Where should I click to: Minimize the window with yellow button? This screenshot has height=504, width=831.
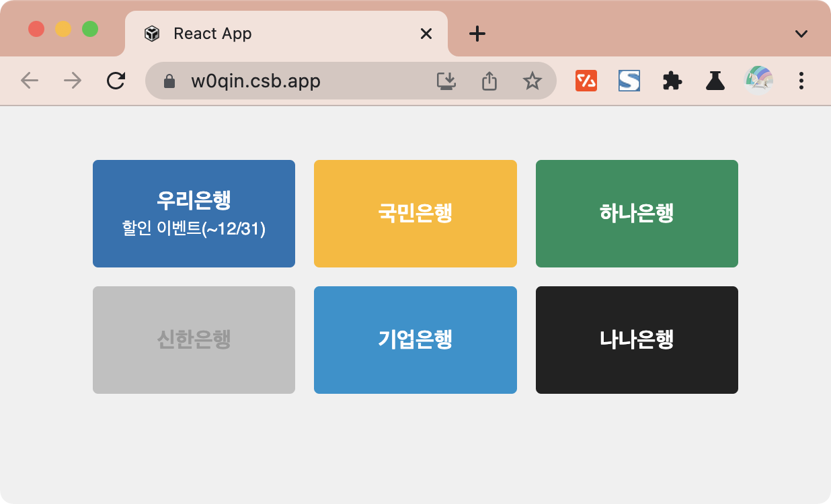click(63, 30)
